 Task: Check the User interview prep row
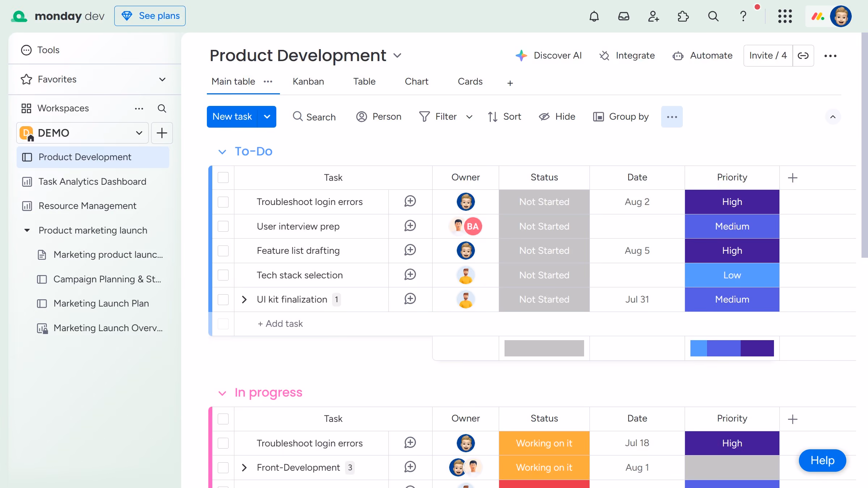pyautogui.click(x=223, y=226)
